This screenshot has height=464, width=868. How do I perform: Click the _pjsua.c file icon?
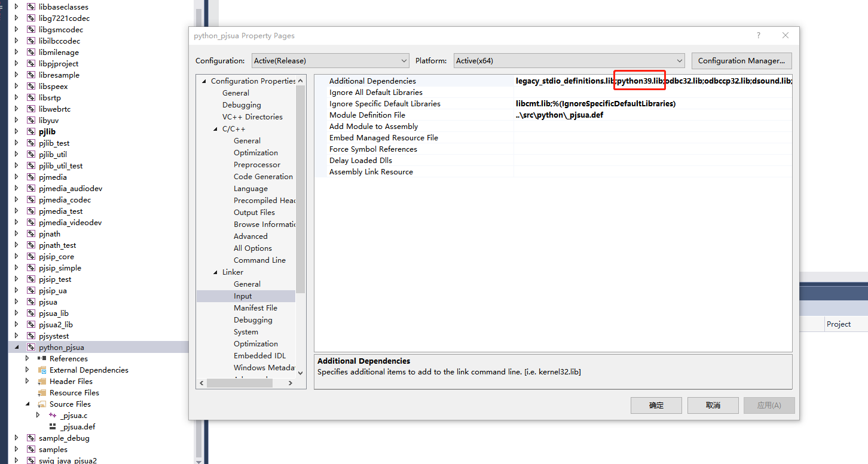pos(53,416)
